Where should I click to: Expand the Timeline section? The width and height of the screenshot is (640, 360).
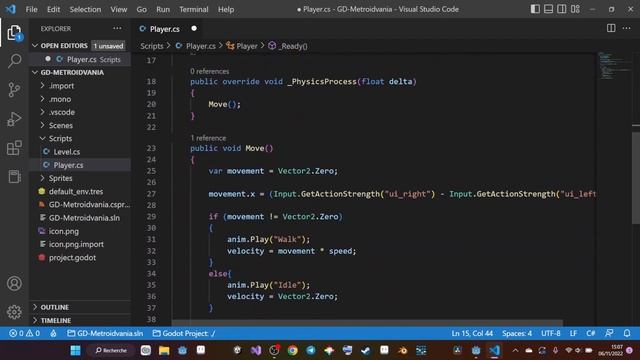56,320
